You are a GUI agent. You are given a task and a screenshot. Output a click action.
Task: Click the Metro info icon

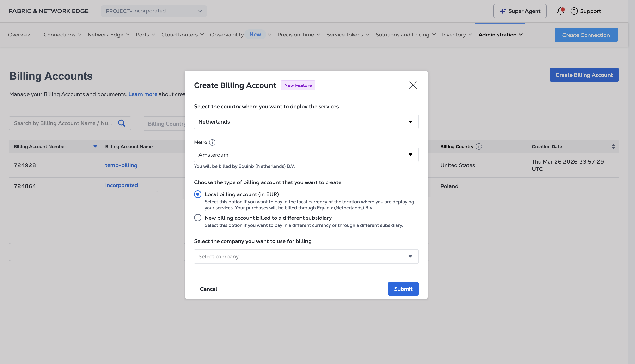click(212, 142)
